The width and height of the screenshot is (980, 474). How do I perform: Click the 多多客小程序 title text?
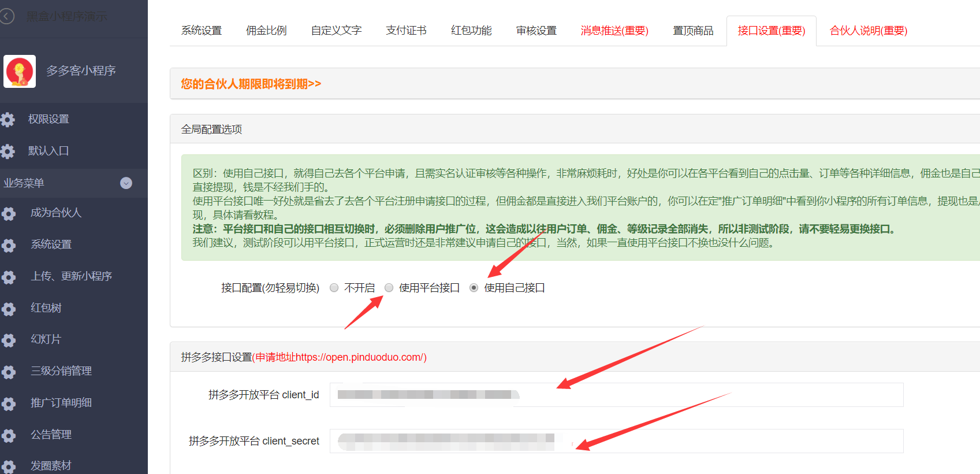coord(81,71)
